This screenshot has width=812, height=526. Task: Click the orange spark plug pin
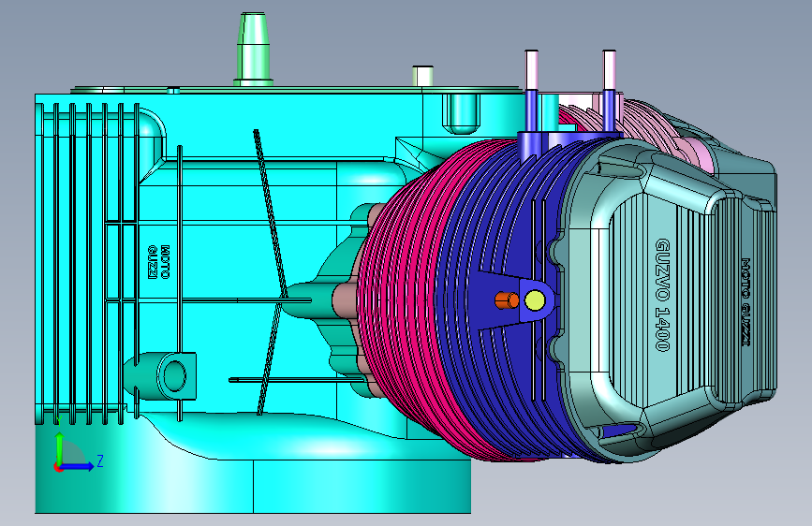(x=507, y=300)
